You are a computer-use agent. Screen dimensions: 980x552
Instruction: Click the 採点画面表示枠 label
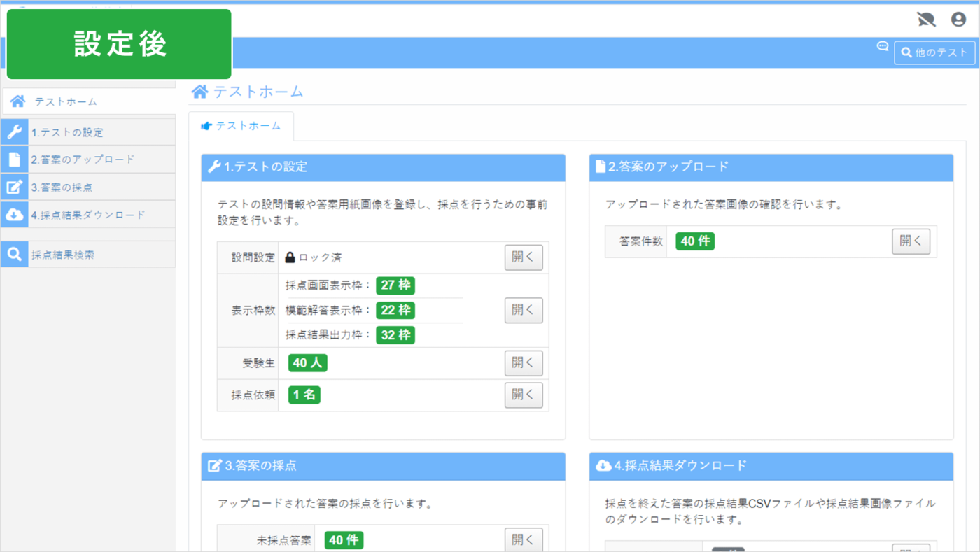tap(328, 285)
